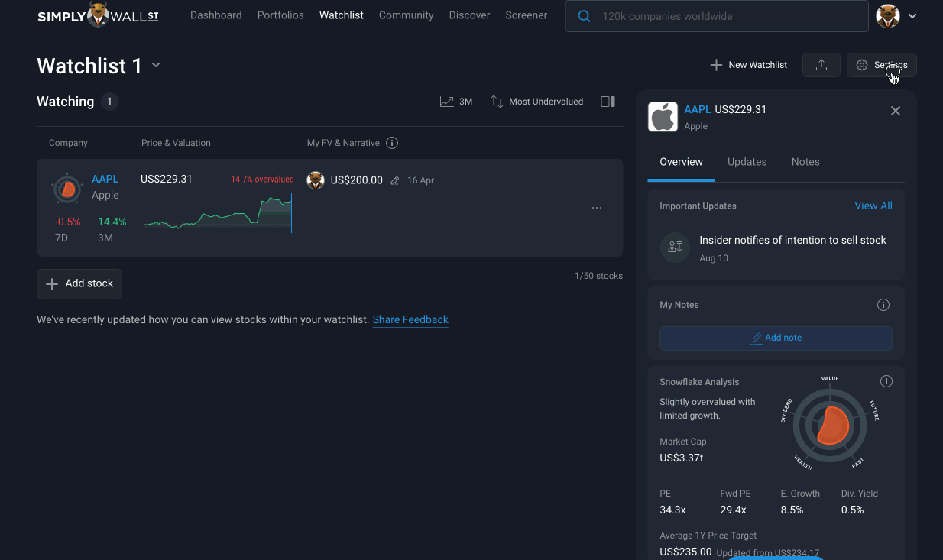The width and height of the screenshot is (943, 560).
Task: Click the Apple logo in side panel
Action: [x=663, y=117]
